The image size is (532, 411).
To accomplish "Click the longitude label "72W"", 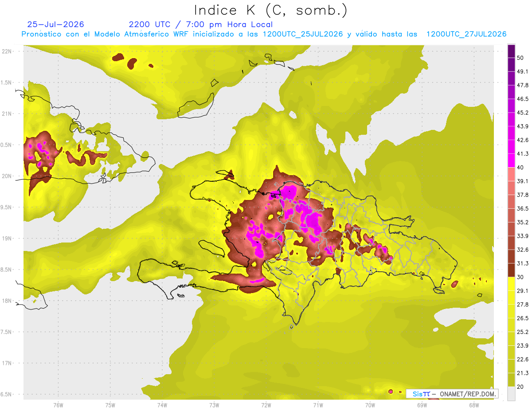I will pos(266,405).
